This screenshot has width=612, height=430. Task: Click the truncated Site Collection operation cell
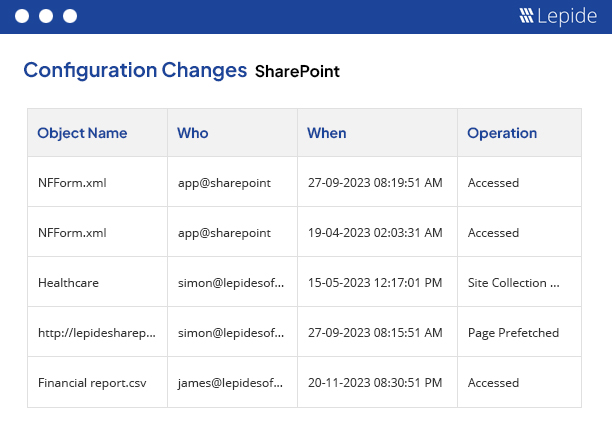coord(513,283)
